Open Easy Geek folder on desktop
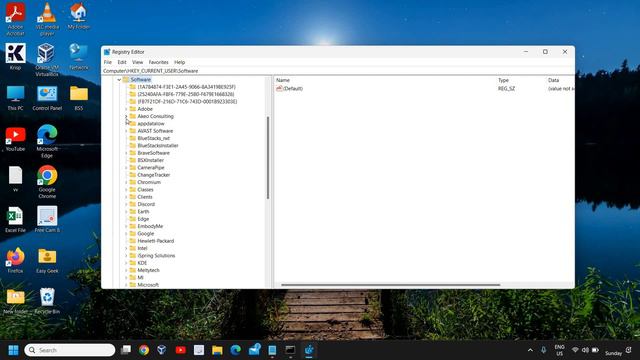The height and width of the screenshot is (360, 640). point(47,260)
